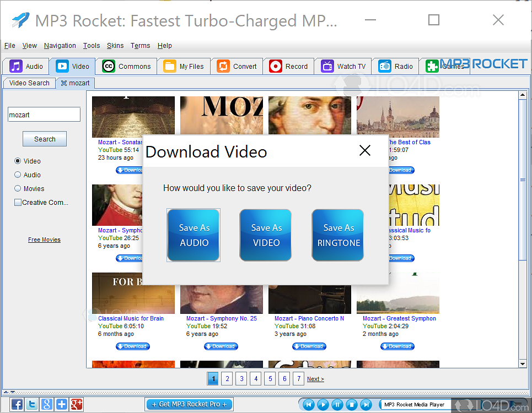Choose Save As VIDEO
532x413 pixels.
click(x=266, y=235)
